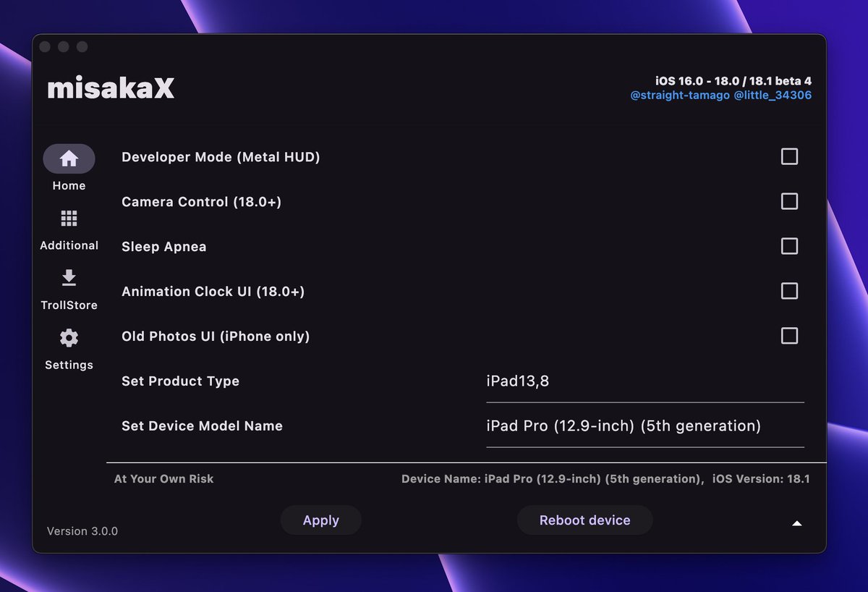Open the Home section icon
The image size is (868, 592).
[x=69, y=158]
